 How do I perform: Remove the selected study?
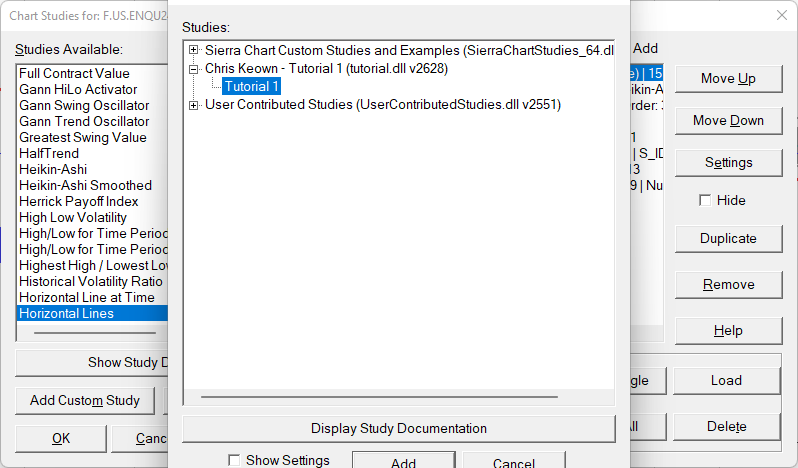click(x=727, y=285)
